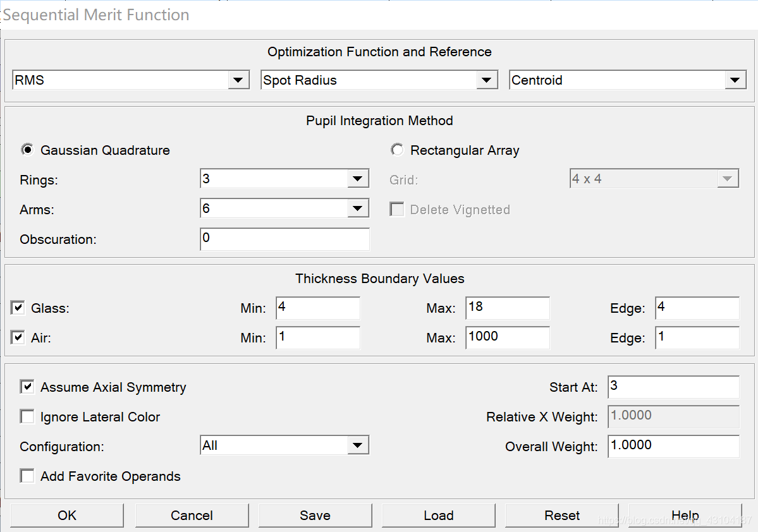The width and height of the screenshot is (758, 532).
Task: Open the Centroid reference dropdown
Action: pyautogui.click(x=628, y=80)
